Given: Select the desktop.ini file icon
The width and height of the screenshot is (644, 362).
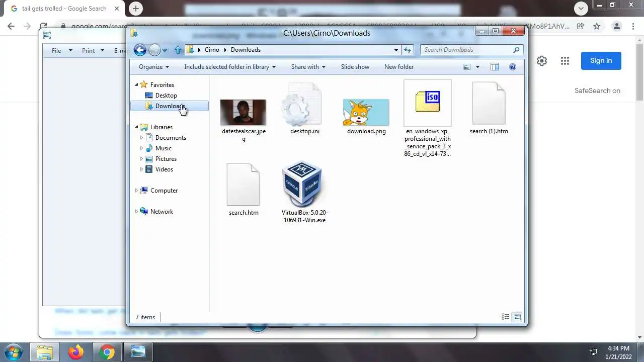Looking at the screenshot, I should [x=302, y=104].
